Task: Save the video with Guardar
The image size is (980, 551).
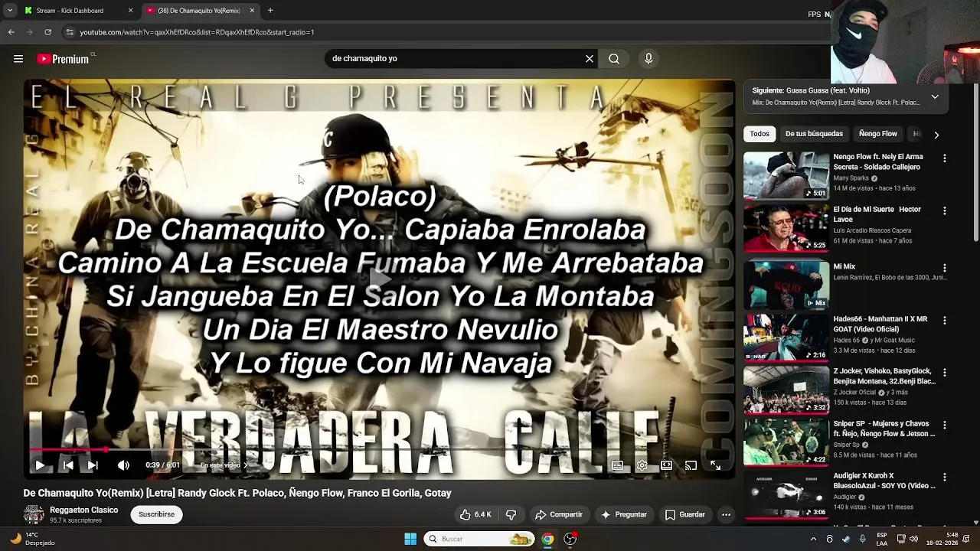Action: tap(684, 515)
